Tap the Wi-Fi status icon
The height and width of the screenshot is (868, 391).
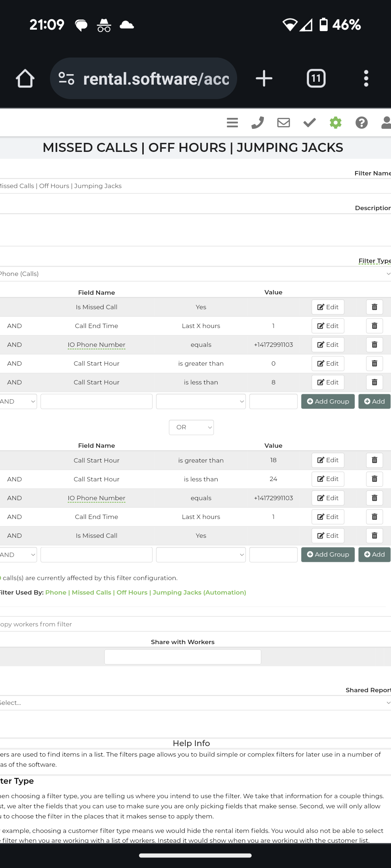[x=290, y=25]
